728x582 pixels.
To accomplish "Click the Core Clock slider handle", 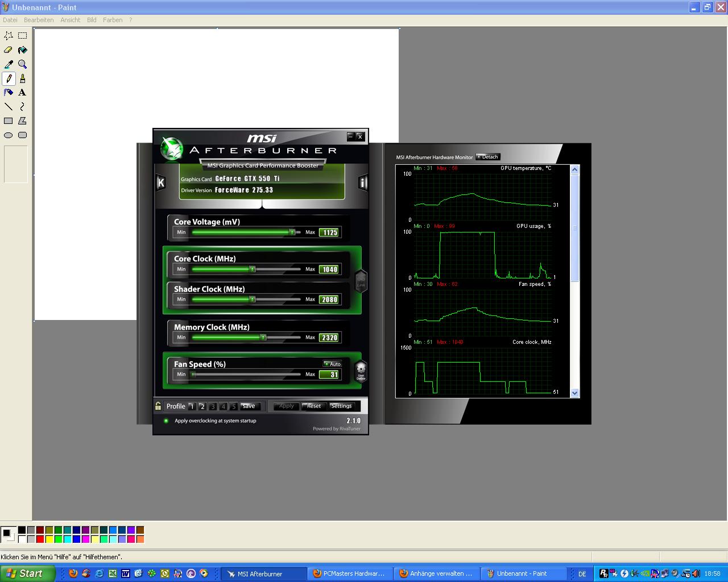I will coord(253,269).
